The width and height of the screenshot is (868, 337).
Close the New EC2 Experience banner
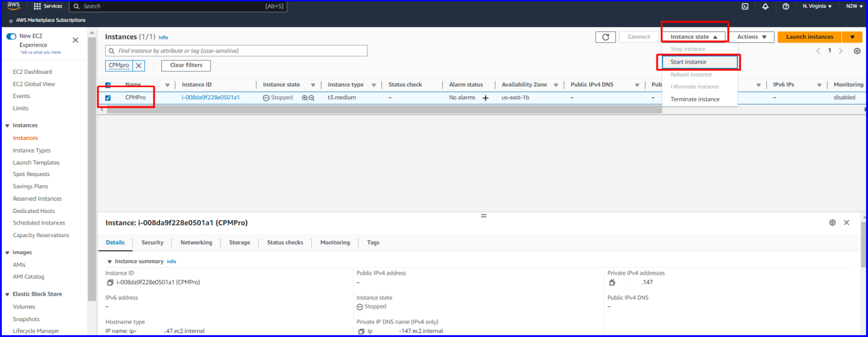[x=76, y=40]
